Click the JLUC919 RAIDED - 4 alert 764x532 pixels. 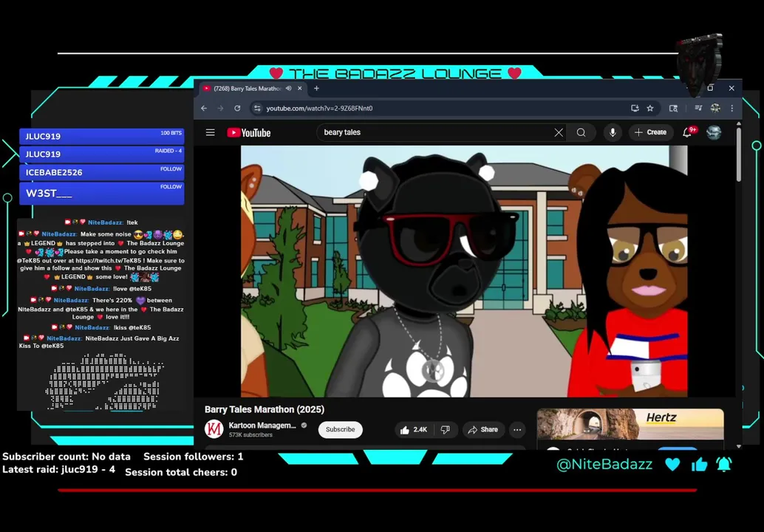click(x=102, y=154)
